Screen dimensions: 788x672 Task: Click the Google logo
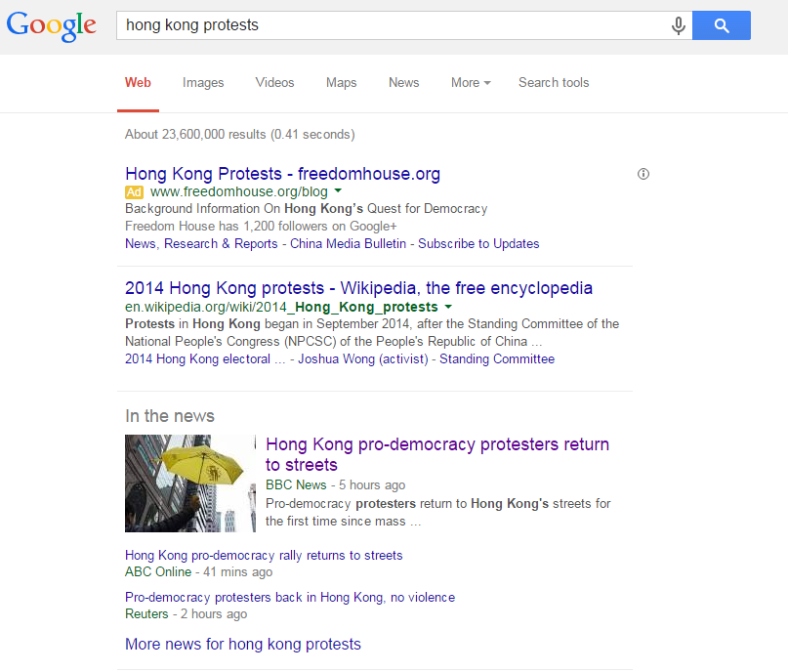coord(51,25)
